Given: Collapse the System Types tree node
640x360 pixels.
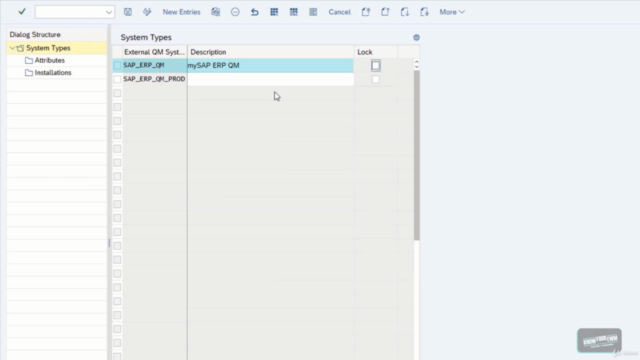Looking at the screenshot, I should point(12,48).
